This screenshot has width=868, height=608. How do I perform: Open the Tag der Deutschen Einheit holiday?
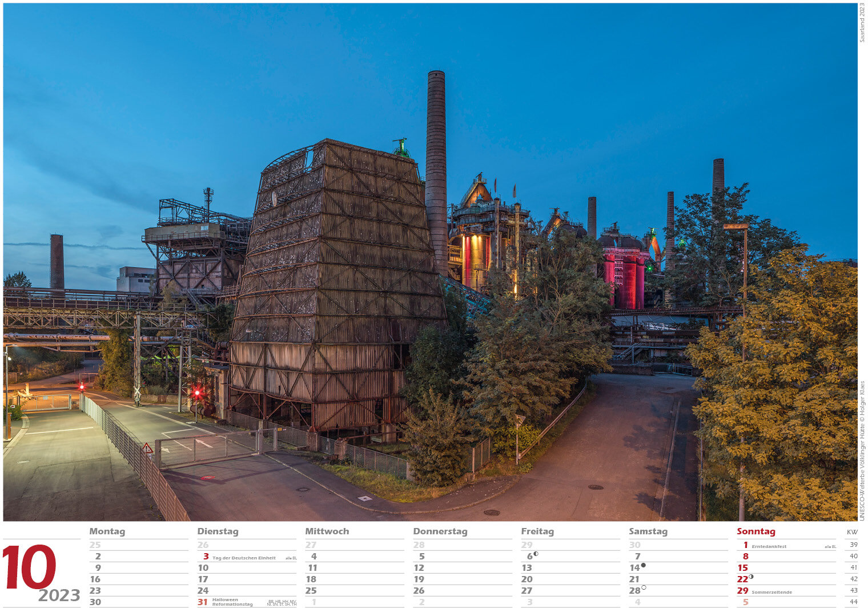click(x=244, y=558)
